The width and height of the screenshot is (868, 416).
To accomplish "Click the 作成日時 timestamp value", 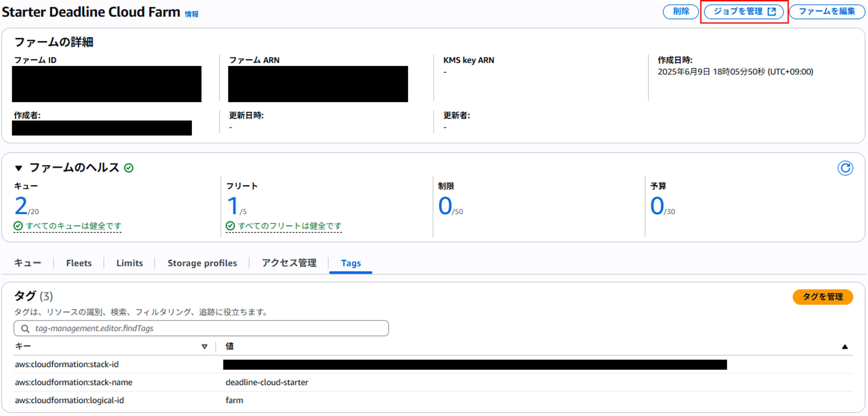I will [x=735, y=72].
